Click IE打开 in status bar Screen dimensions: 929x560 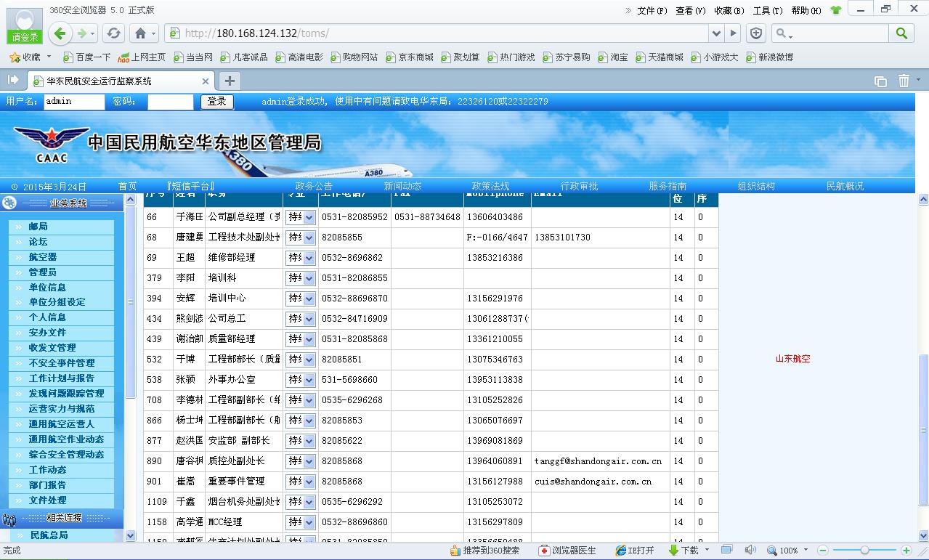(635, 551)
